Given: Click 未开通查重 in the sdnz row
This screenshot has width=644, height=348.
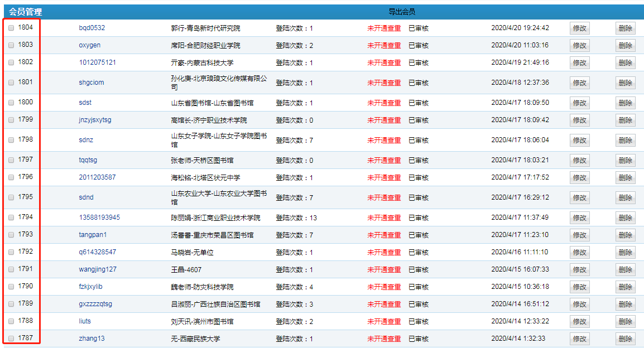Looking at the screenshot, I should 384,140.
